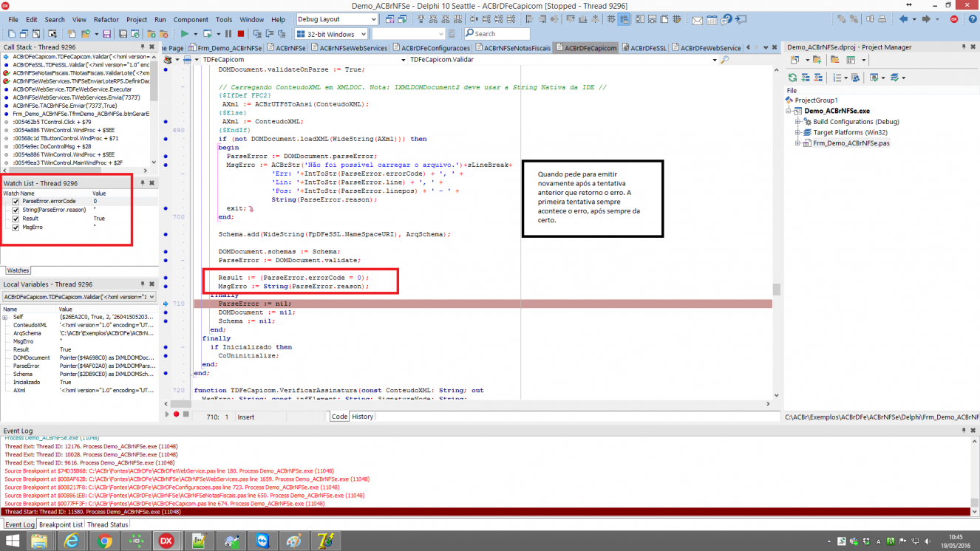Select Demo_ACBrNFSe.exe in Project Manager
Viewport: 980px width, 551px height.
[x=837, y=111]
